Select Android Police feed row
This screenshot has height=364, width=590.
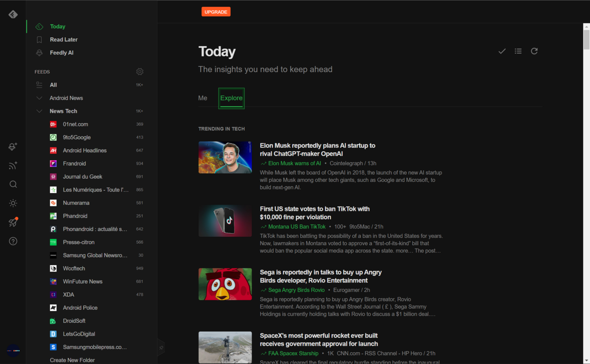pos(91,308)
